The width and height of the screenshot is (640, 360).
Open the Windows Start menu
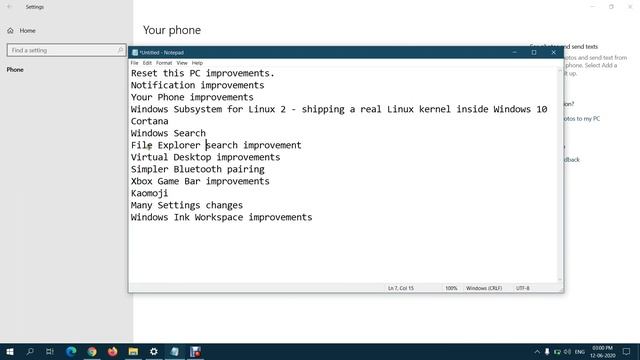[x=10, y=351]
